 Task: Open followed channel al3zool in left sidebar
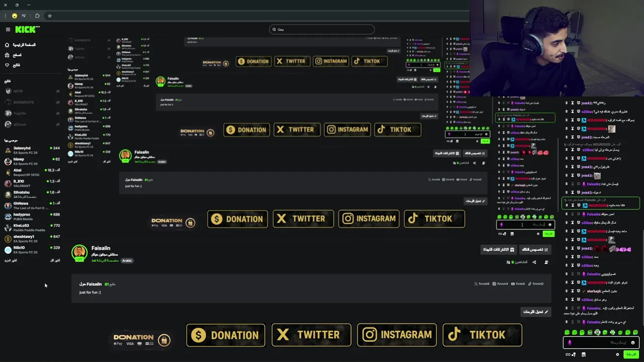(32, 124)
